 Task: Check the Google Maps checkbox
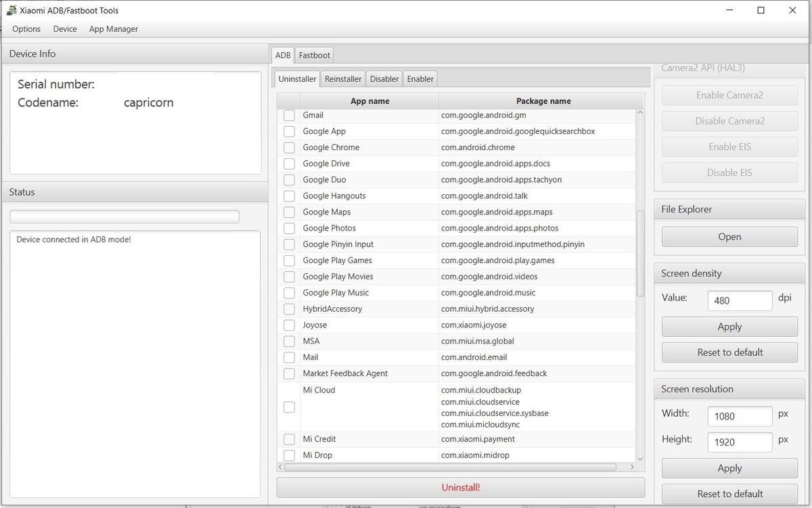[289, 212]
